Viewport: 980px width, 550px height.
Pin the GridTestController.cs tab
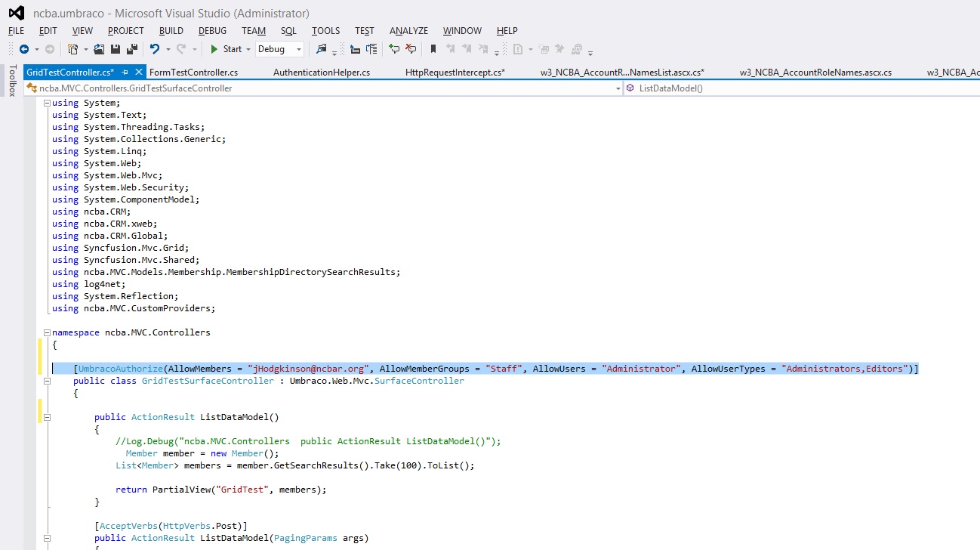125,73
